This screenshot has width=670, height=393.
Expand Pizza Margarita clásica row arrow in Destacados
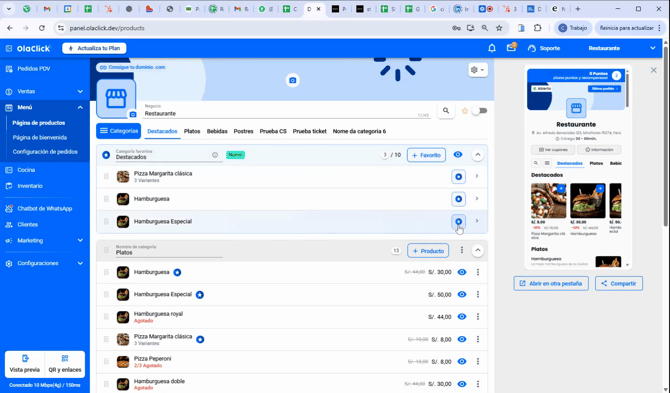pos(477,176)
